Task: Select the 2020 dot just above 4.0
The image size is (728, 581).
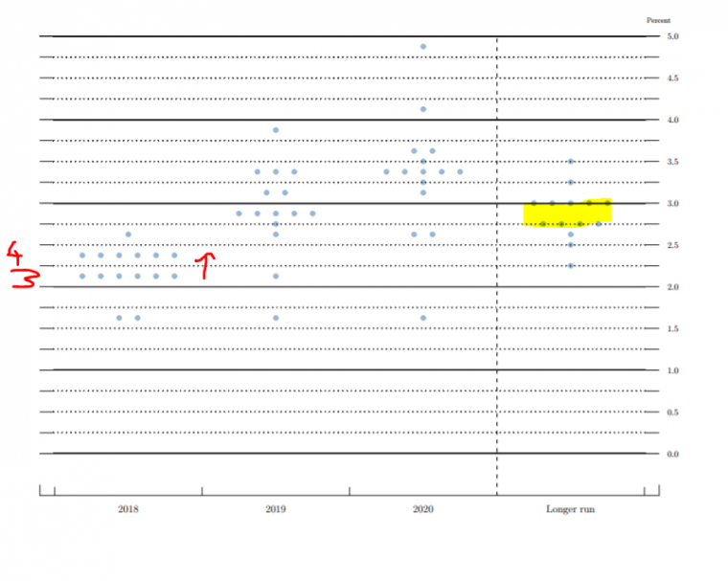Action: pyautogui.click(x=423, y=109)
